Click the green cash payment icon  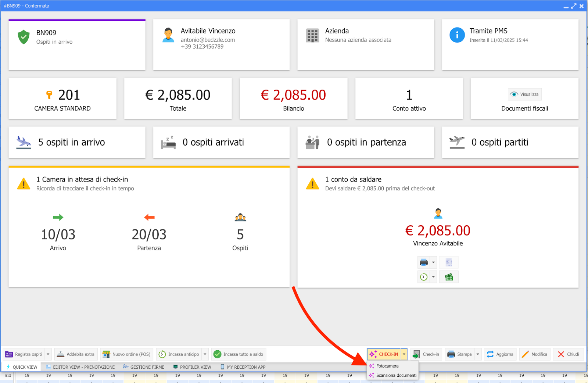(449, 277)
